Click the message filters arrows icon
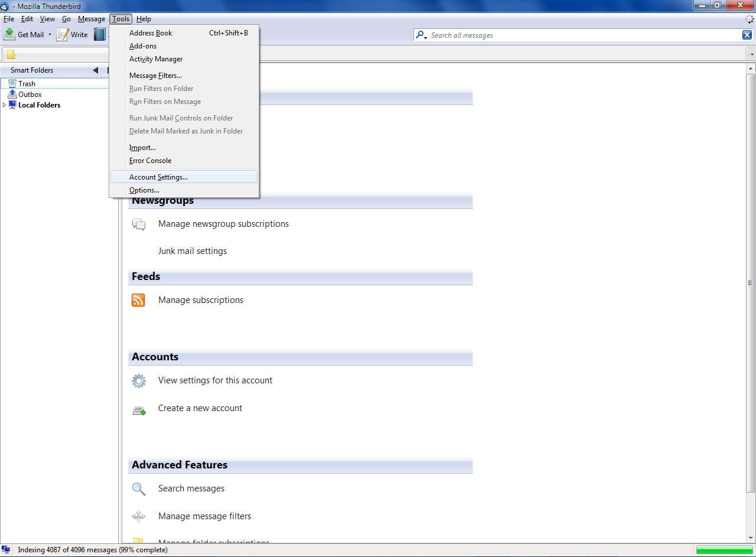The height and width of the screenshot is (557, 756). [139, 517]
